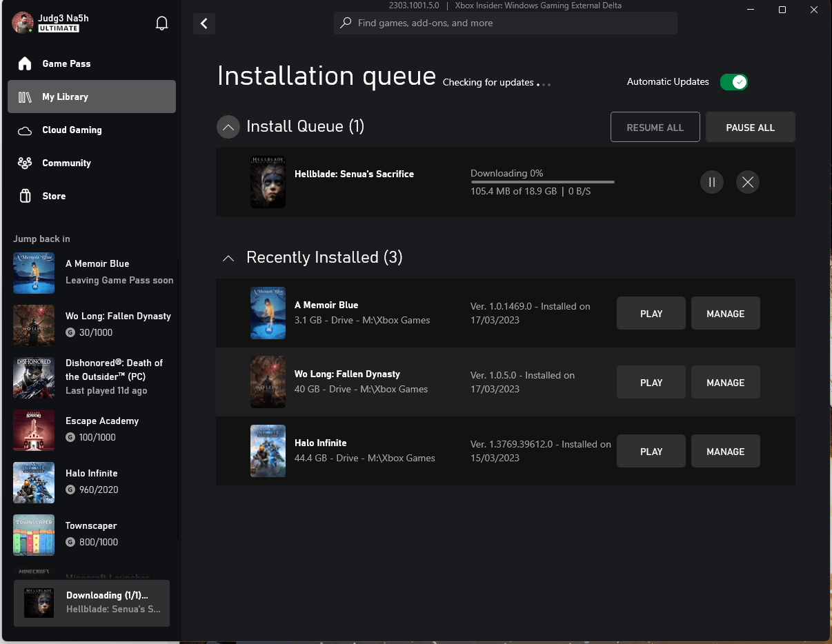Click the Store bag icon
The height and width of the screenshot is (644, 832).
coord(26,196)
